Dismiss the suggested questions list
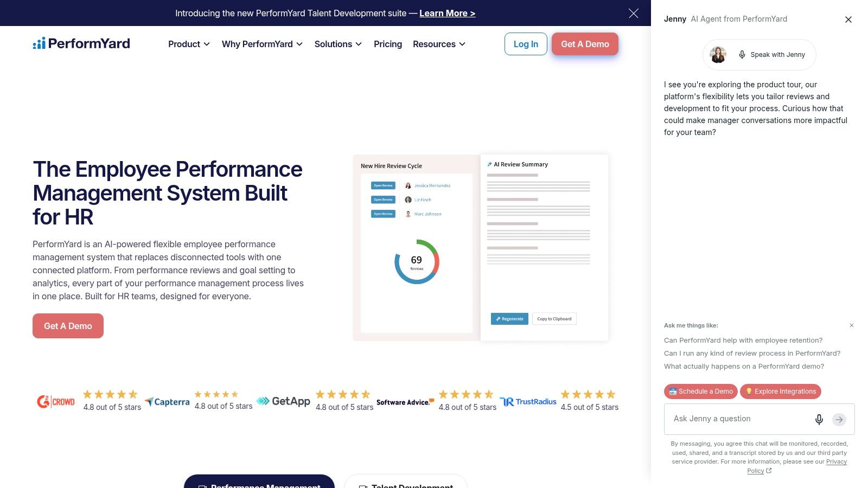This screenshot has height=488, width=868. pos(852,325)
